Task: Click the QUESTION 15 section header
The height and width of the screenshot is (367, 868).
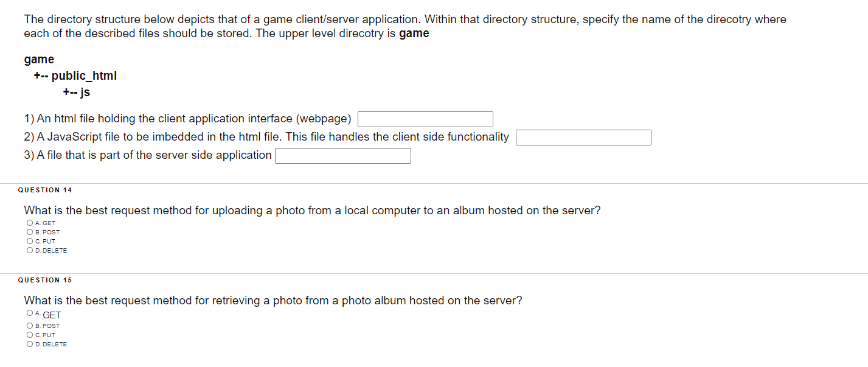Action: [45, 280]
